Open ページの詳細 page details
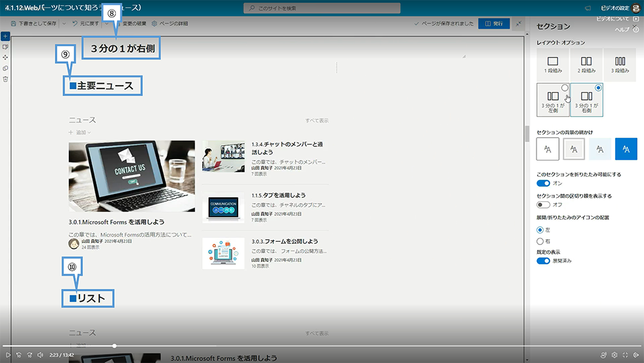The image size is (644, 363). [169, 23]
